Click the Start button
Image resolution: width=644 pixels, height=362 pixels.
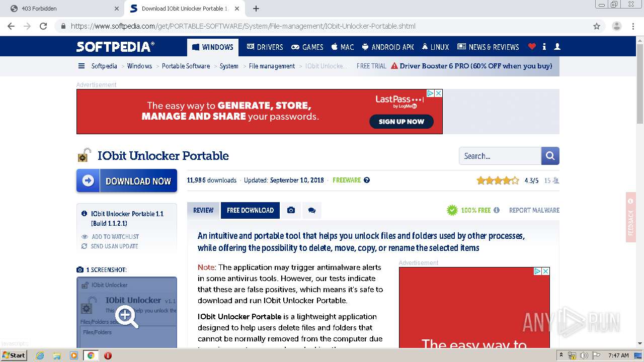pos(14,355)
